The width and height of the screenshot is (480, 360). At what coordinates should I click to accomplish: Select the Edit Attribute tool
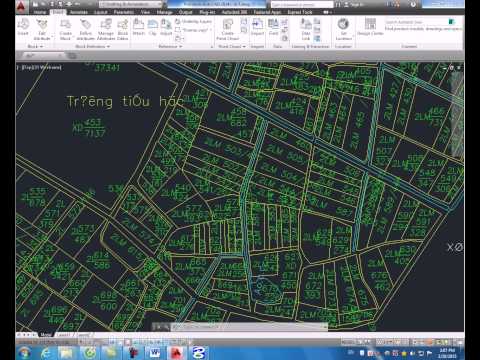pyautogui.click(x=42, y=29)
